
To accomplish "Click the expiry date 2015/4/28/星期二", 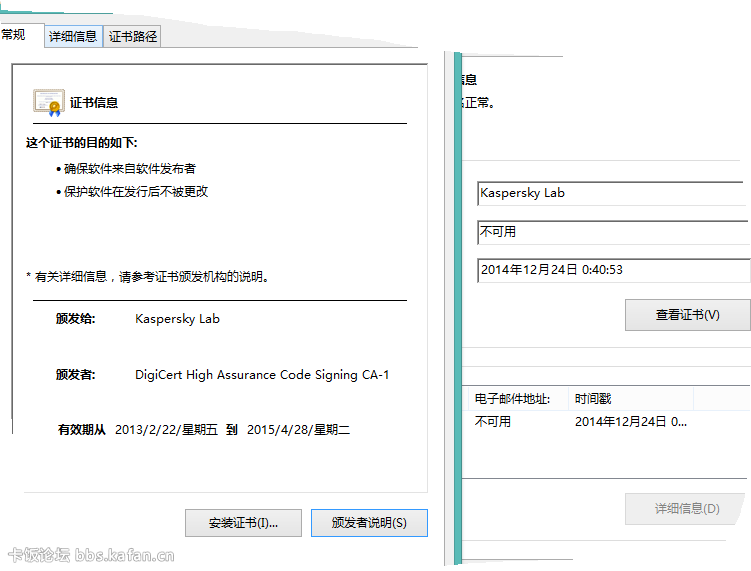I will click(x=298, y=430).
